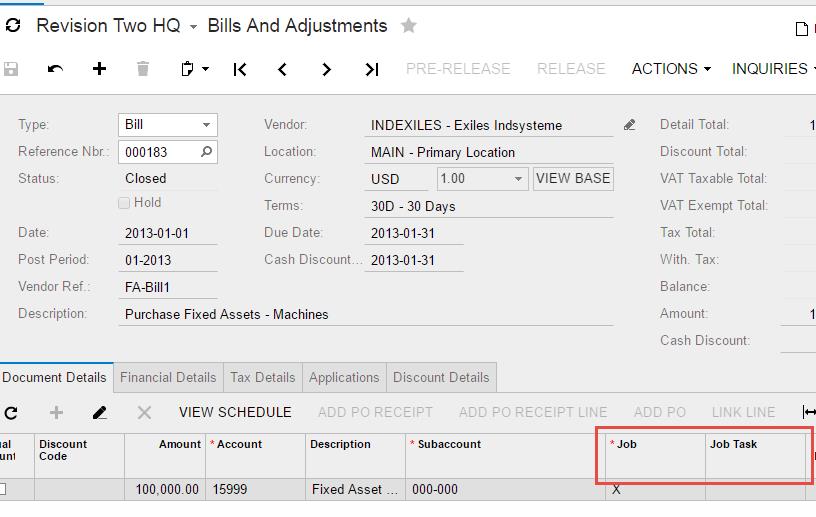
Task: Expand the Revision Two HQ company selector
Action: tap(193, 27)
